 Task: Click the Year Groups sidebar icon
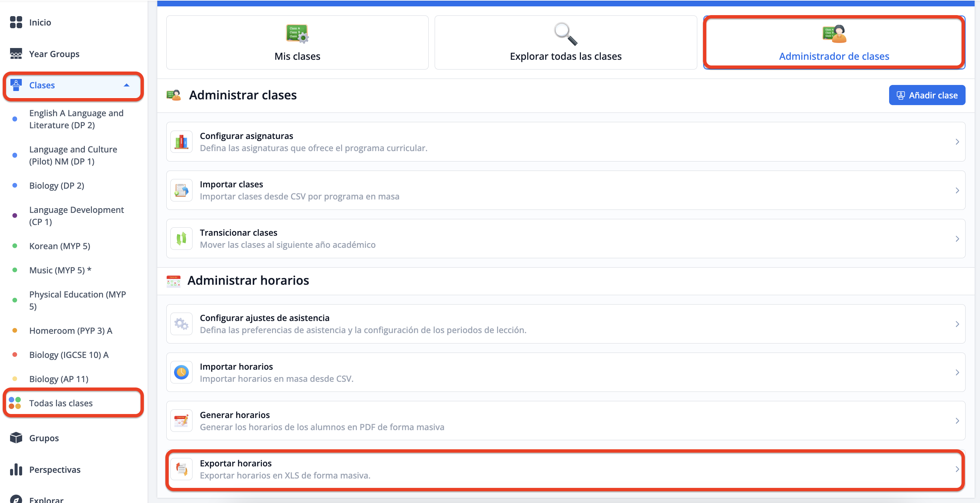pos(16,54)
